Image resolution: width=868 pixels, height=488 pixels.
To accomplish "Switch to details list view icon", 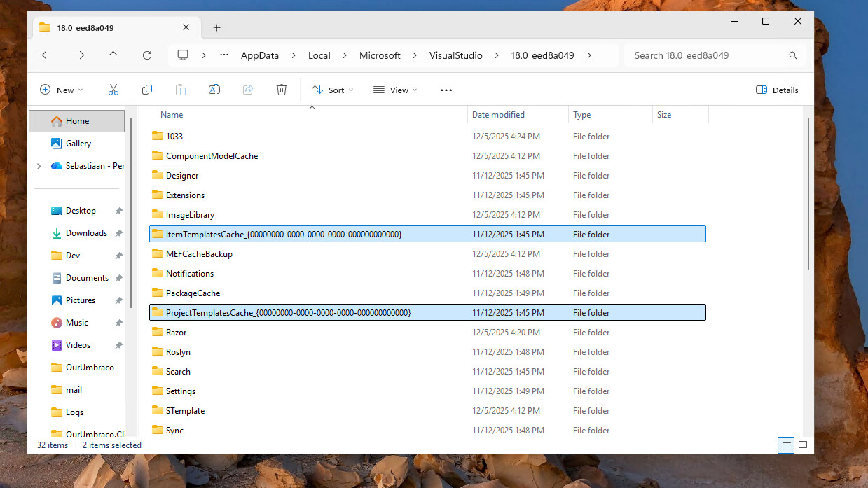I will point(786,445).
